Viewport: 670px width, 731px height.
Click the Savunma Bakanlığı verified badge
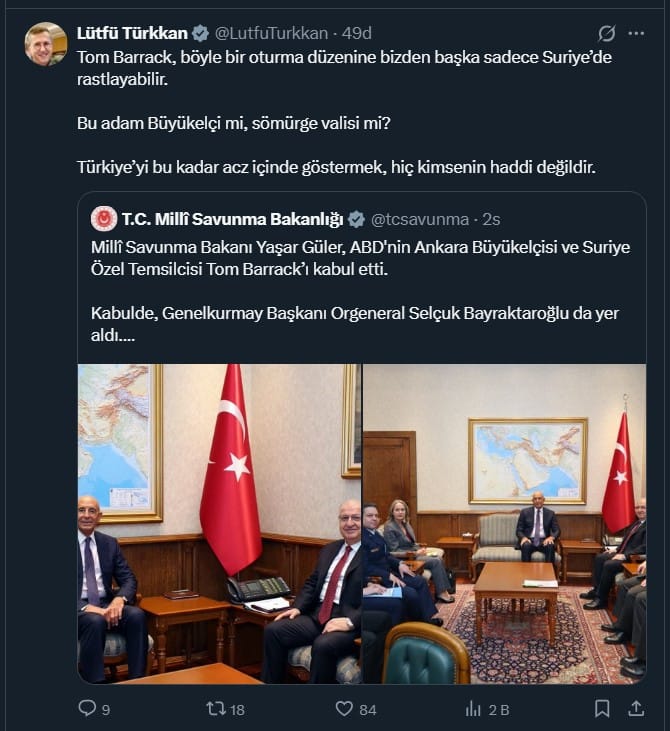[x=356, y=219]
